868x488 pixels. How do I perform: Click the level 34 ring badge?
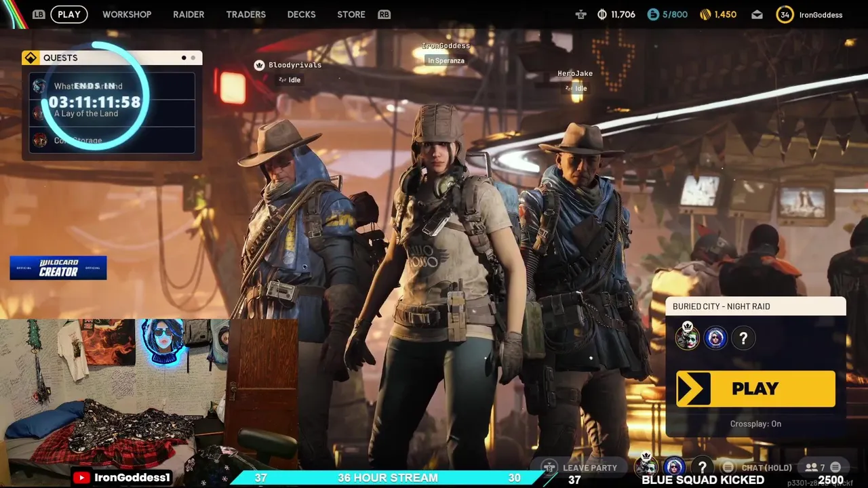(785, 14)
